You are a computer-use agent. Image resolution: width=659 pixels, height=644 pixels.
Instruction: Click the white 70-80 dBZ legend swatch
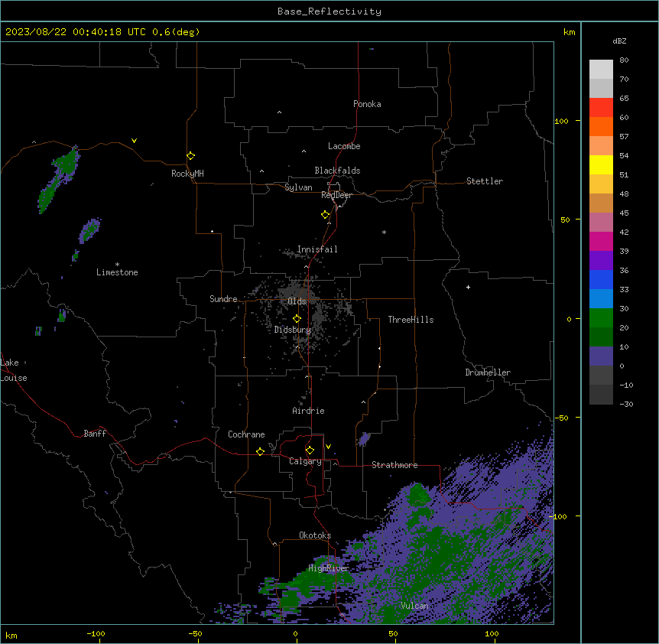pos(601,70)
